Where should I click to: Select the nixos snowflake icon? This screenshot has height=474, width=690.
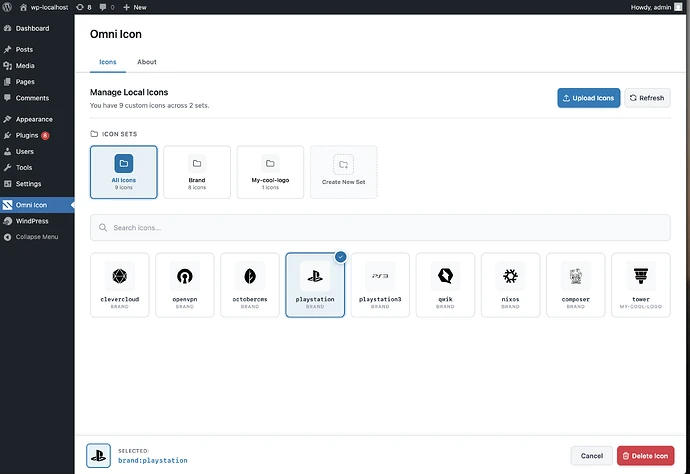[510, 284]
